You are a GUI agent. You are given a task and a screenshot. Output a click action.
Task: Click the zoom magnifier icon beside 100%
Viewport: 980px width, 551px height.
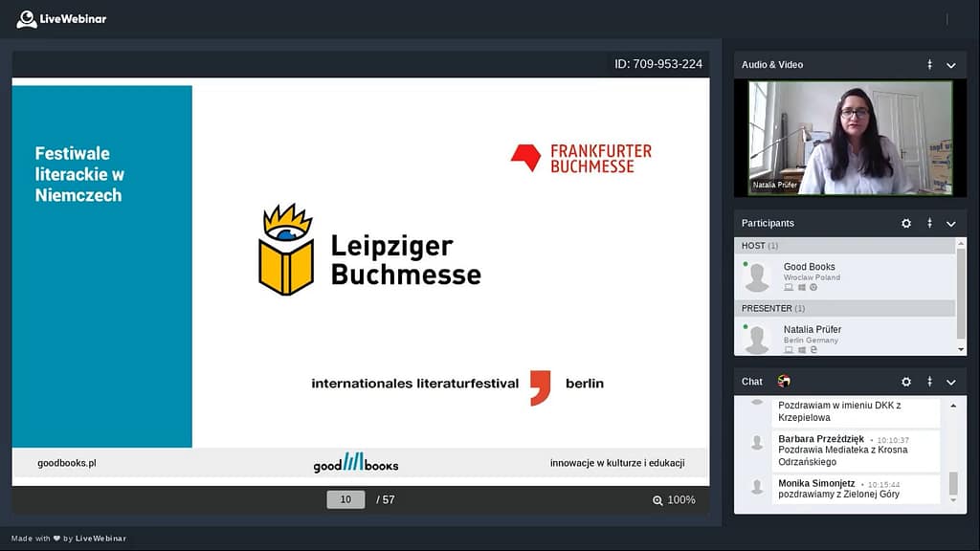click(657, 500)
